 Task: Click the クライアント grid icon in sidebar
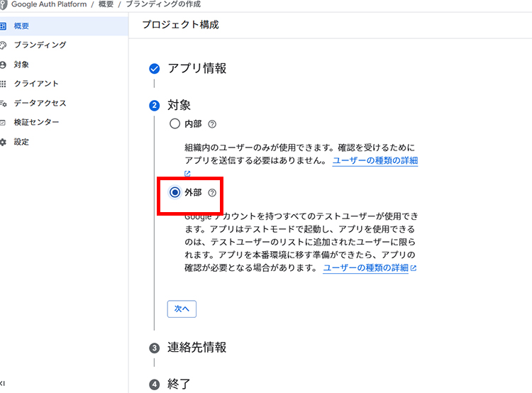point(4,84)
